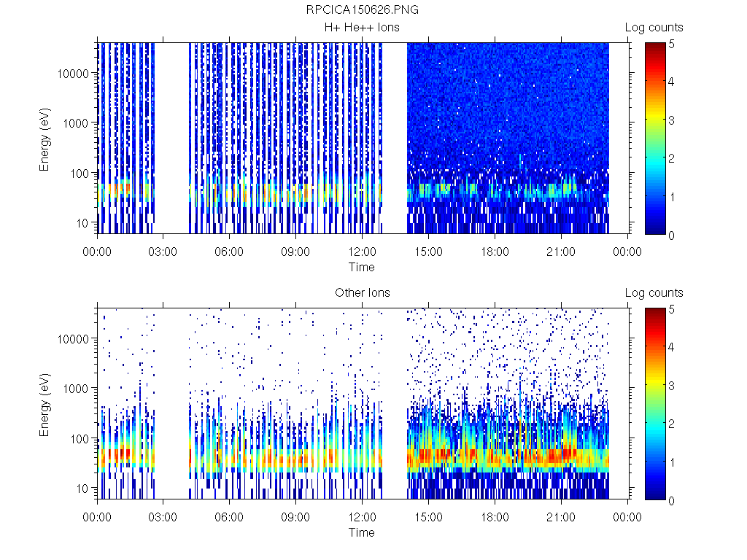
Task: Pick "15:00" tick under Other Ions plot
Action: [428, 517]
